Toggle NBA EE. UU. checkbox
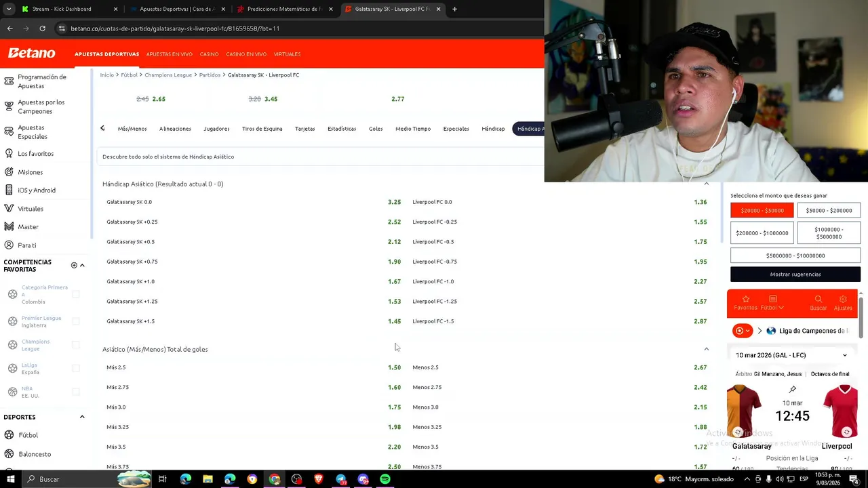The height and width of the screenshot is (488, 868). pyautogui.click(x=76, y=392)
